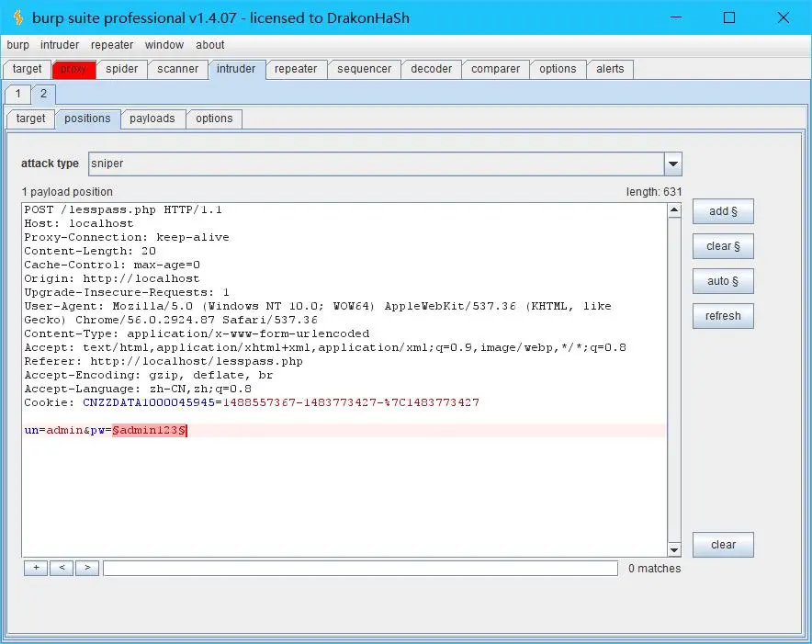Open the payloads sub-tab

coord(152,119)
